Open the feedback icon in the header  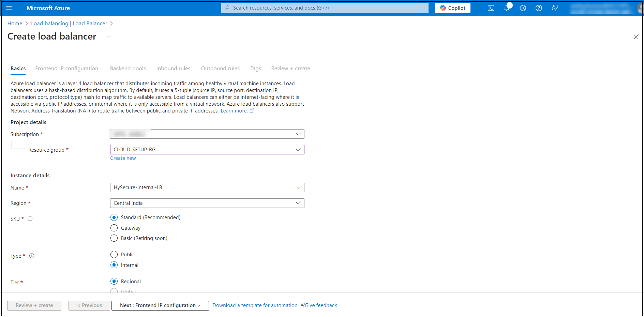click(x=555, y=8)
